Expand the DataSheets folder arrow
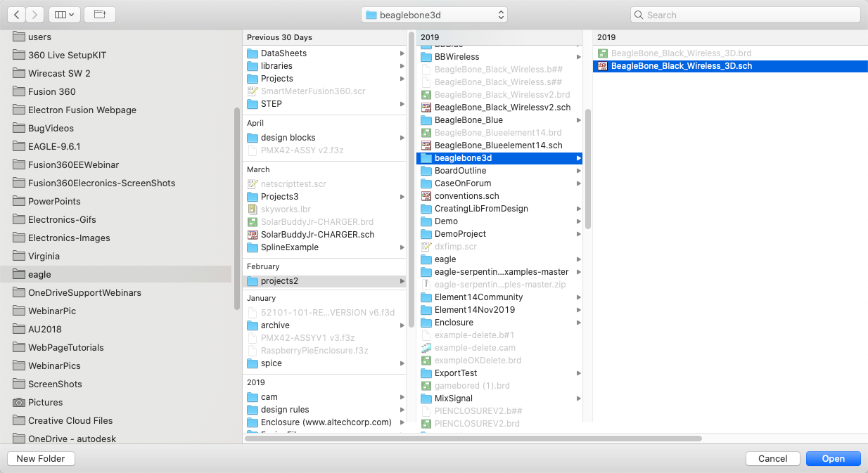The image size is (868, 473). (402, 53)
